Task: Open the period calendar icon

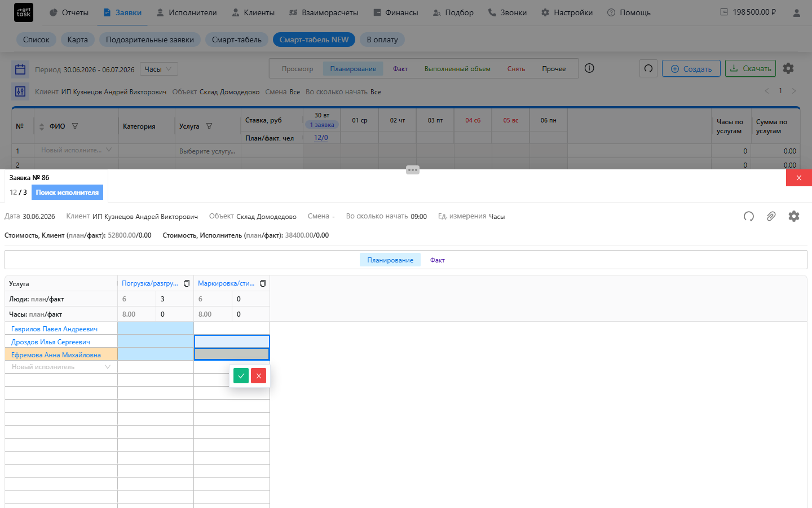Action: (20, 69)
